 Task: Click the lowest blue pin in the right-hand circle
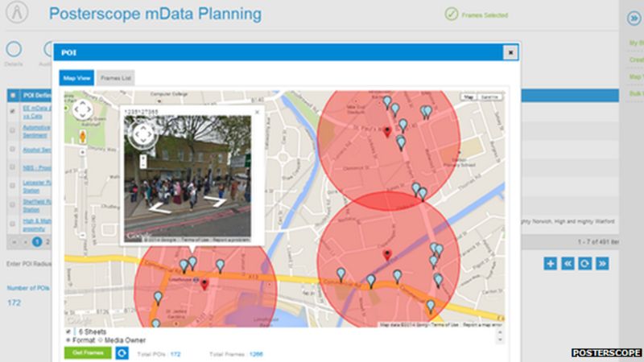click(x=431, y=306)
